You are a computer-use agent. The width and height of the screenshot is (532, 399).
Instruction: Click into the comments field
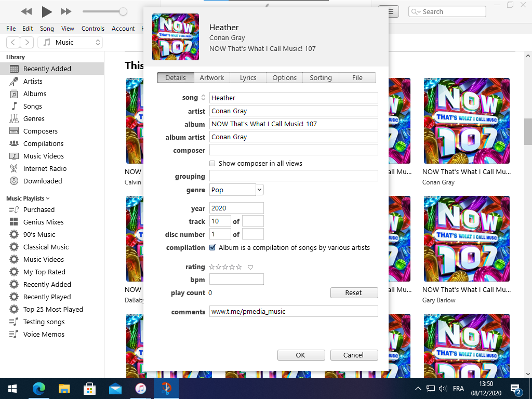coord(294,312)
